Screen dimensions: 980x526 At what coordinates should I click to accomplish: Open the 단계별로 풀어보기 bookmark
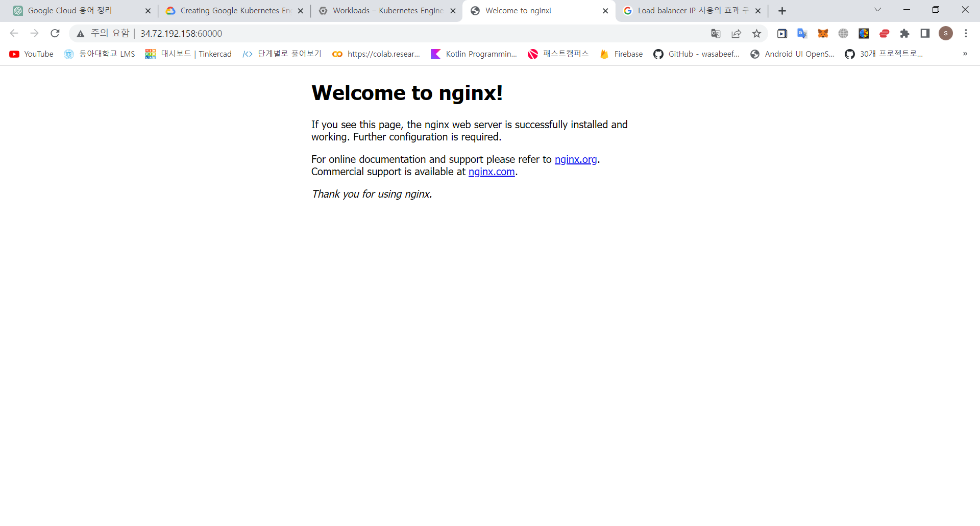point(282,54)
